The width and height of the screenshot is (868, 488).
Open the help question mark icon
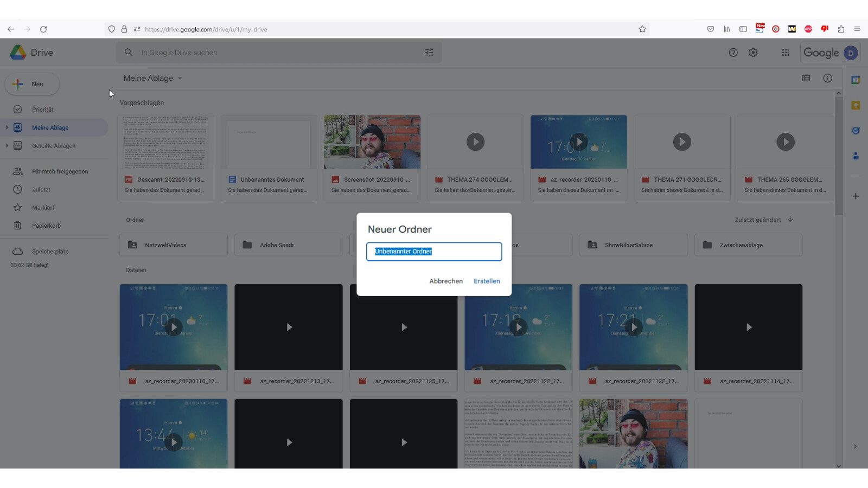[733, 53]
